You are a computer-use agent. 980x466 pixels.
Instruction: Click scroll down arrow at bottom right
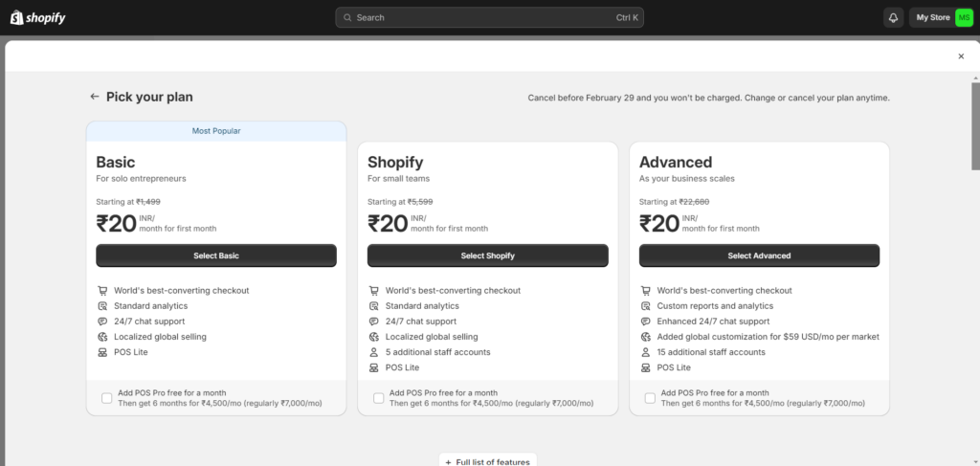tap(975, 461)
